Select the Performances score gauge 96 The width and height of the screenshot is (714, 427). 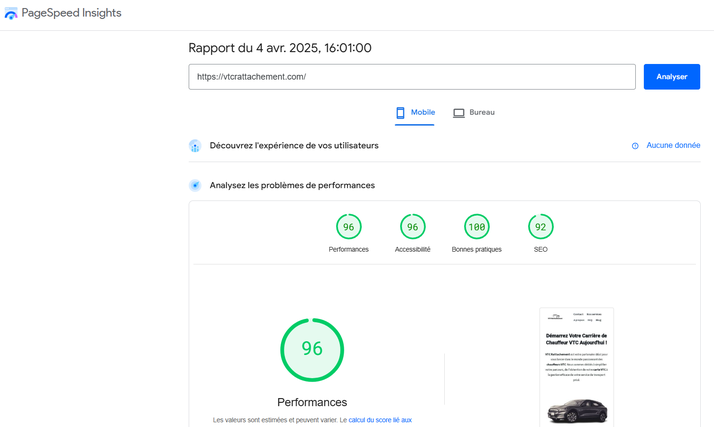coord(348,227)
